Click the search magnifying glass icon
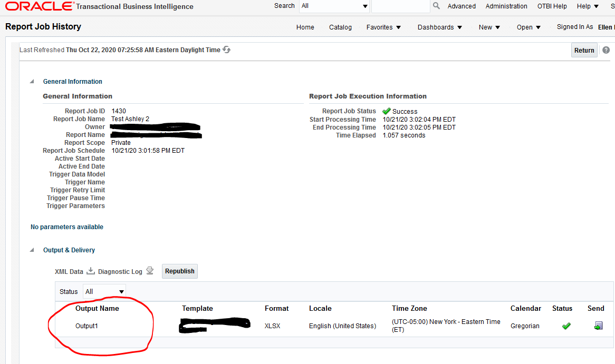The height and width of the screenshot is (364, 615). pyautogui.click(x=436, y=6)
